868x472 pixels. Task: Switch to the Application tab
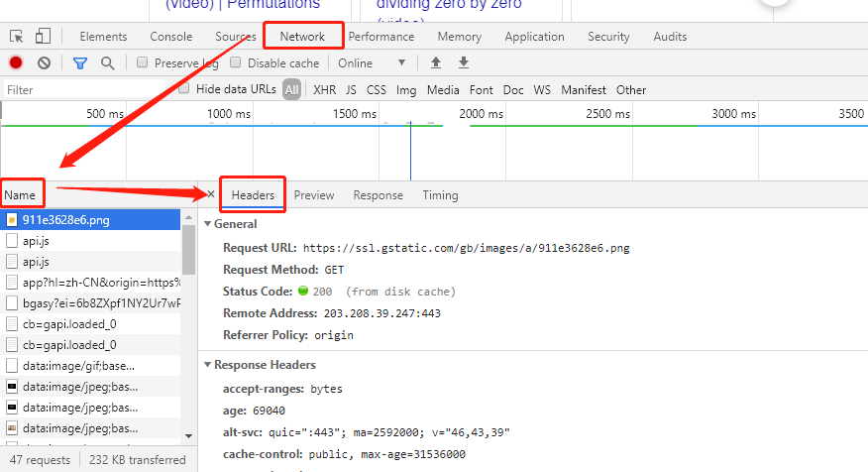(x=535, y=37)
